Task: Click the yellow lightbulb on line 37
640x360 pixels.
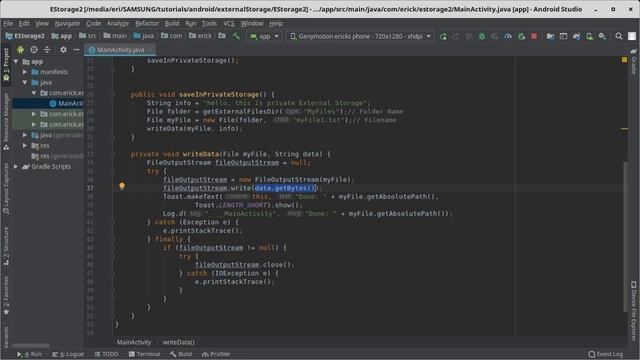Action: (x=122, y=186)
